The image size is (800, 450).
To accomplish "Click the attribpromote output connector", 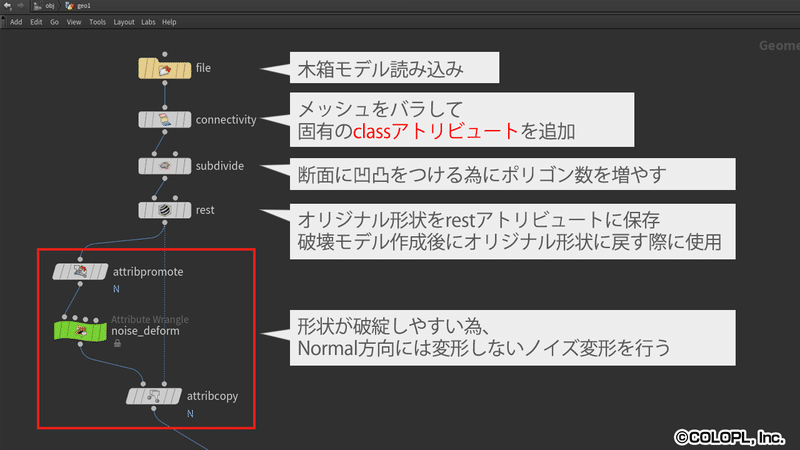I will click(x=80, y=284).
